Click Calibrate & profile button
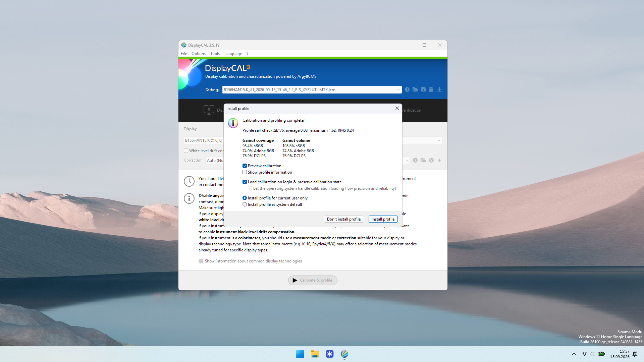Image resolution: width=644 pixels, height=362 pixels. 313,280
